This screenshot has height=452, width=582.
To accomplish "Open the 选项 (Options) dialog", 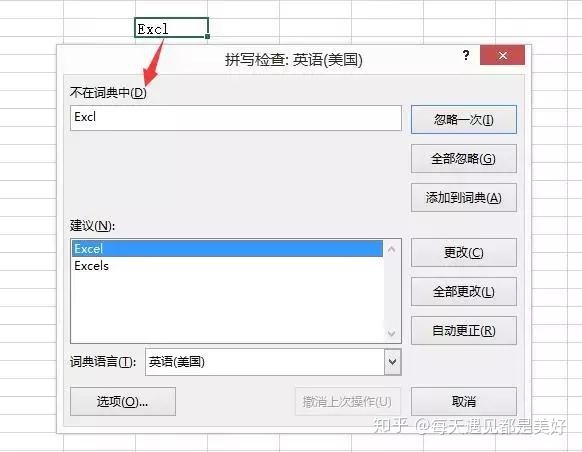I will pyautogui.click(x=123, y=401).
